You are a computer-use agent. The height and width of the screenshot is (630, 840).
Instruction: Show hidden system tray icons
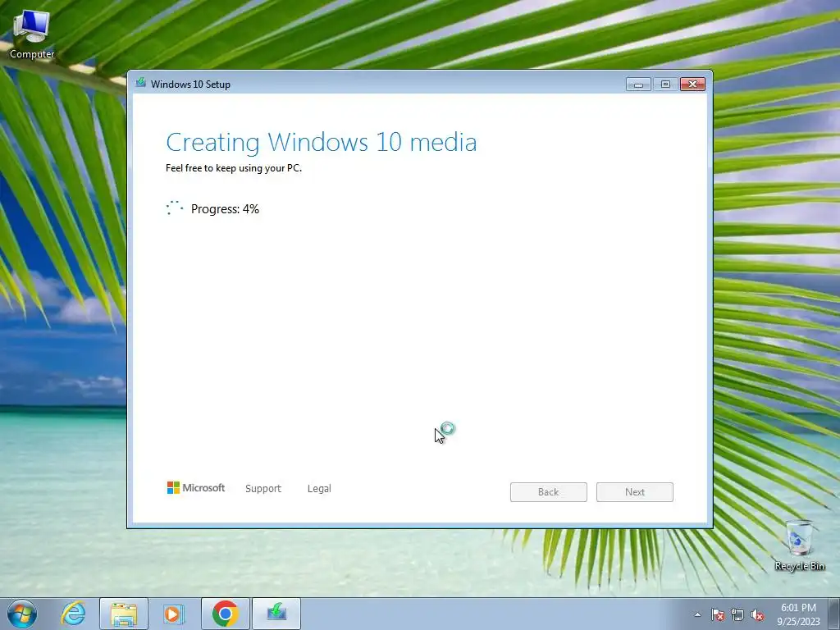697,614
